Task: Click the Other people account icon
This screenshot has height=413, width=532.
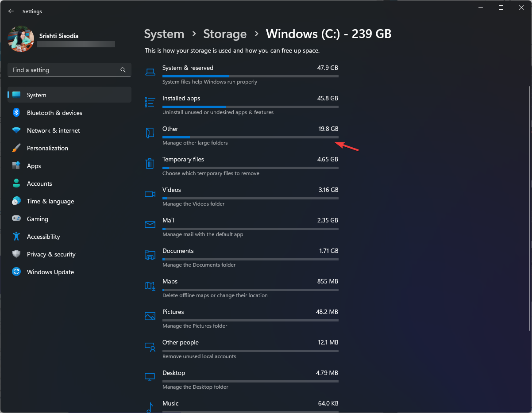Action: click(150, 347)
